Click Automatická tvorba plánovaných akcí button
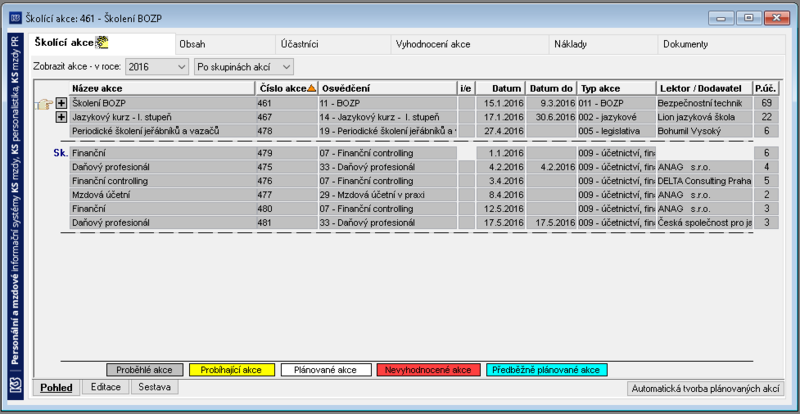The image size is (800, 414). pos(705,388)
